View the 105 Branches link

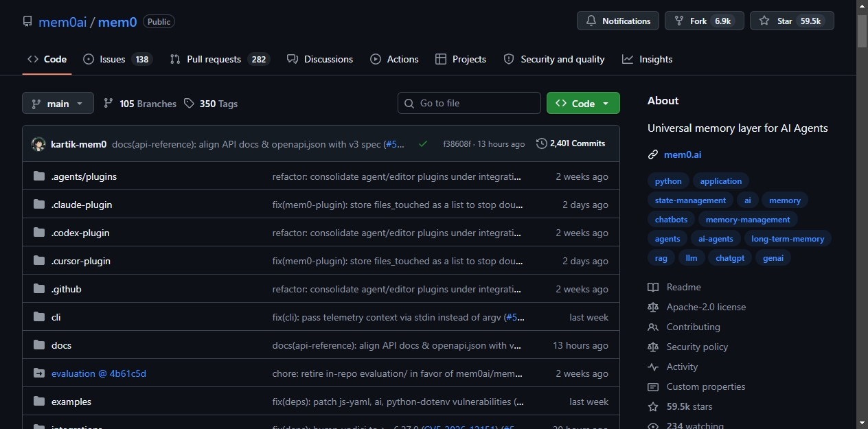pyautogui.click(x=140, y=104)
